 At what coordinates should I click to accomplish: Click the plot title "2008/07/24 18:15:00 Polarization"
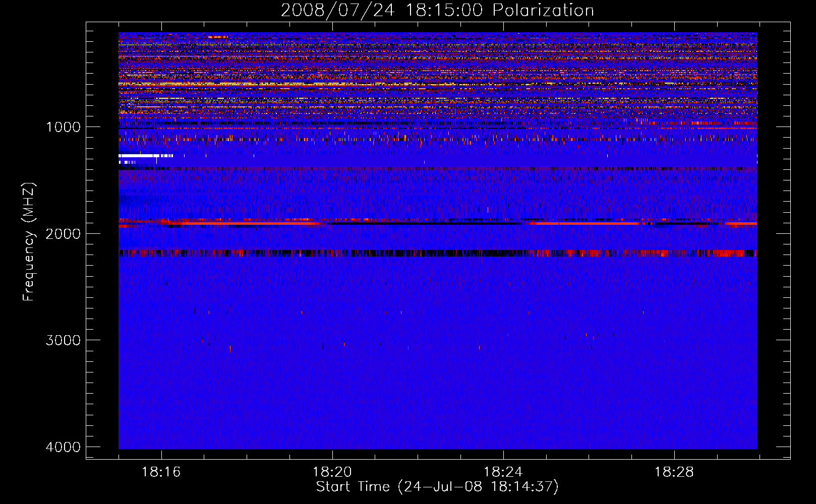pyautogui.click(x=437, y=10)
